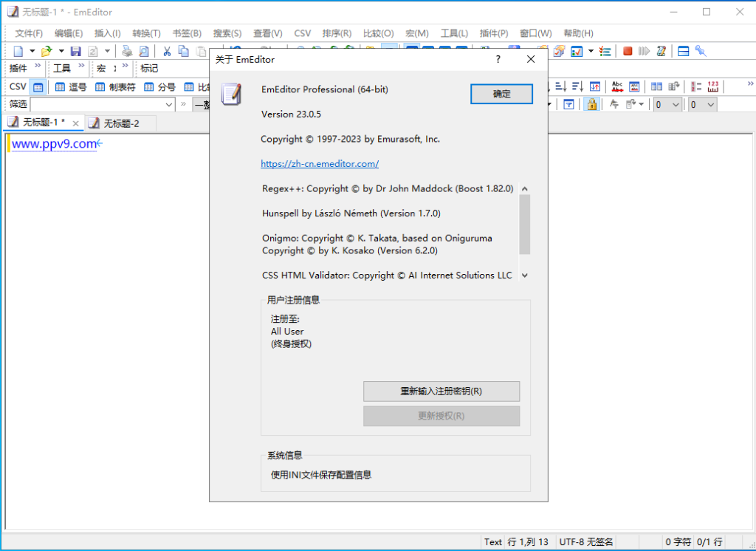Open the last 0 dropdown in filter bar
This screenshot has width=756, height=551.
[x=710, y=105]
